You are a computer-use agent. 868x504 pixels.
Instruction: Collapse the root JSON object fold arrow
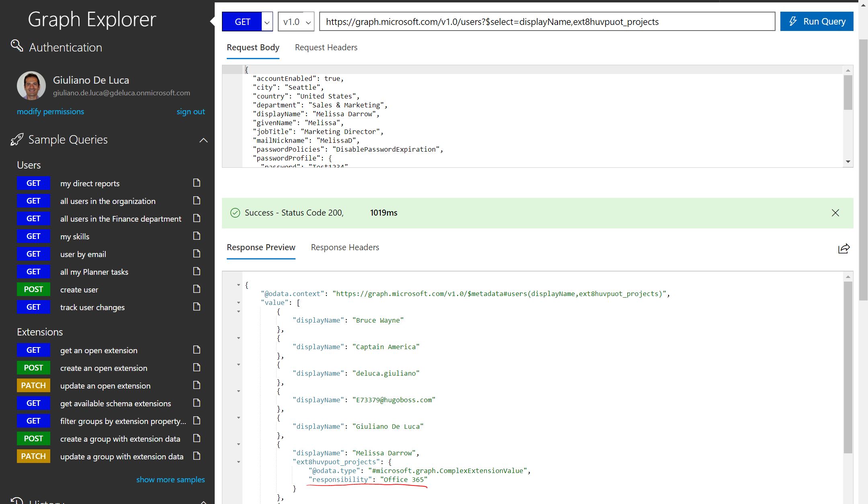coord(238,285)
